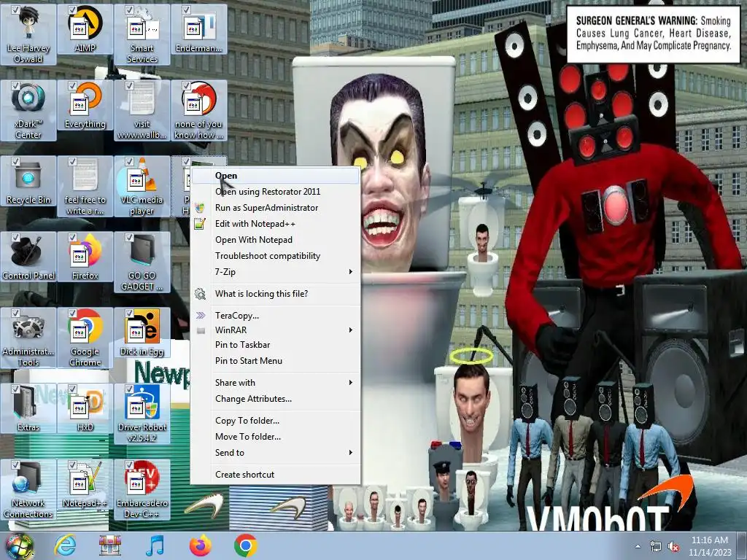Select the AIMP desktop shortcut

tap(85, 29)
